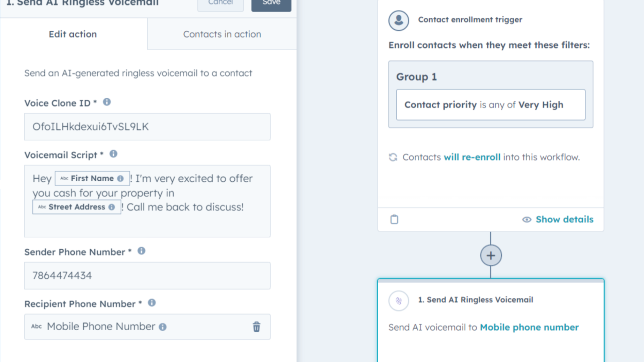644x362 pixels.
Task: Add an action with the plus button
Action: point(491,256)
